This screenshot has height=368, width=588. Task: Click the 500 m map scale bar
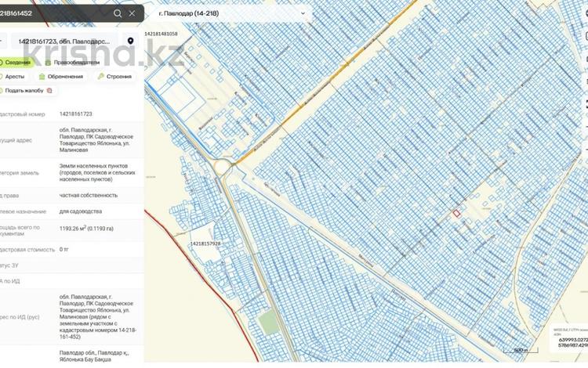coord(521,351)
